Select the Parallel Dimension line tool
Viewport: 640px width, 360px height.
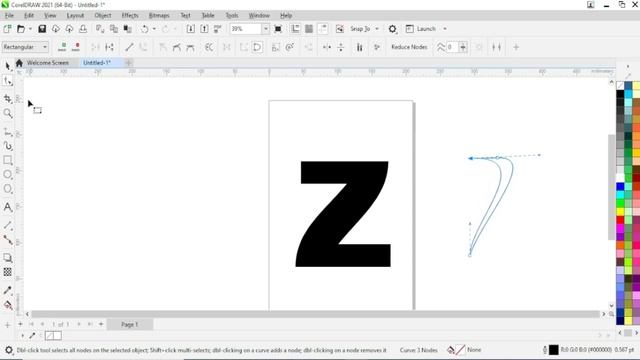(7, 225)
